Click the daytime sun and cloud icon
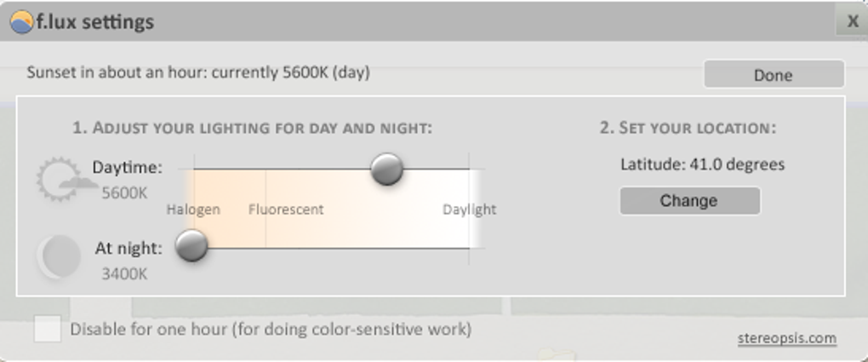This screenshot has width=868, height=362. pos(62,179)
